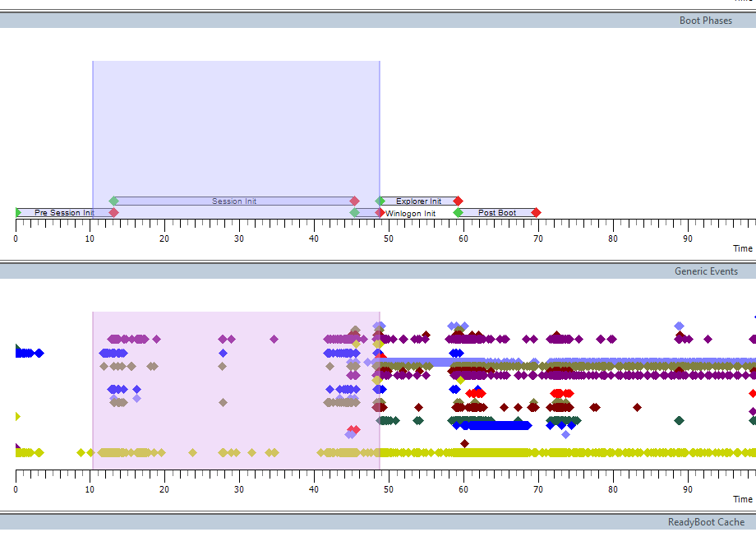Click green start diamond of Post Boot
The width and height of the screenshot is (756, 546).
click(x=458, y=213)
